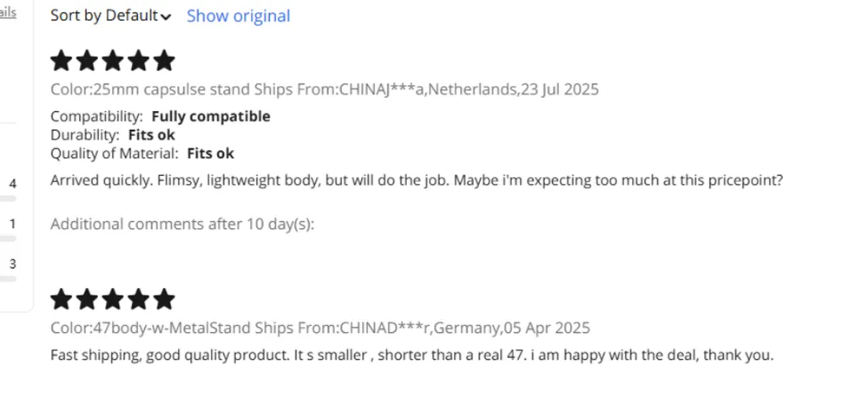Screen dimensions: 868x398
Task: Click the fifth star of the Germany review
Action: pyautogui.click(x=163, y=299)
